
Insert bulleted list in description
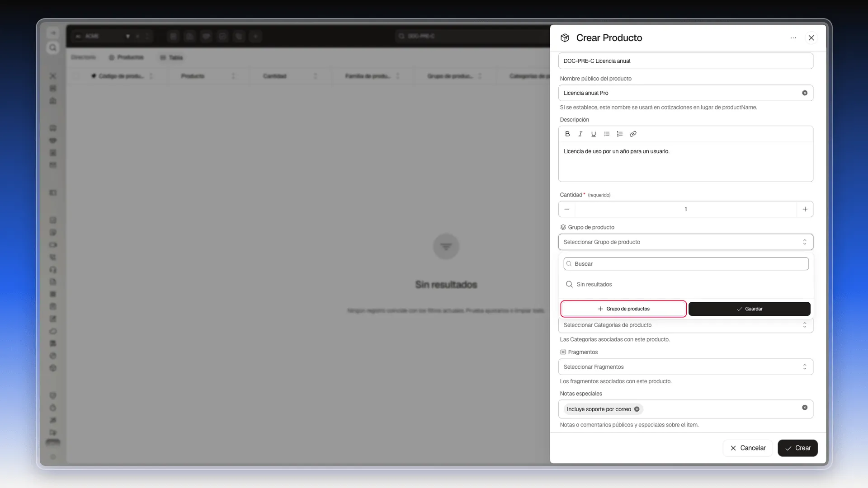pyautogui.click(x=607, y=134)
